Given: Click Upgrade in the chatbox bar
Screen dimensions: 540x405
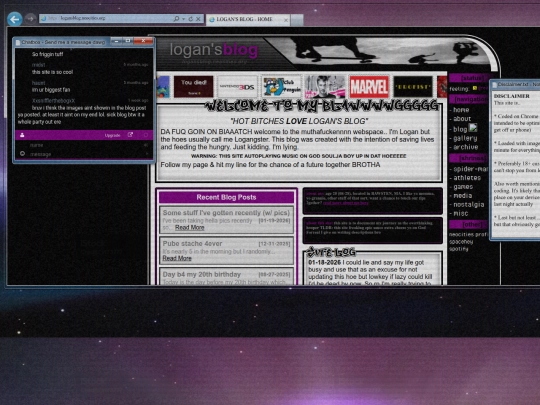Looking at the screenshot, I should (x=112, y=135).
